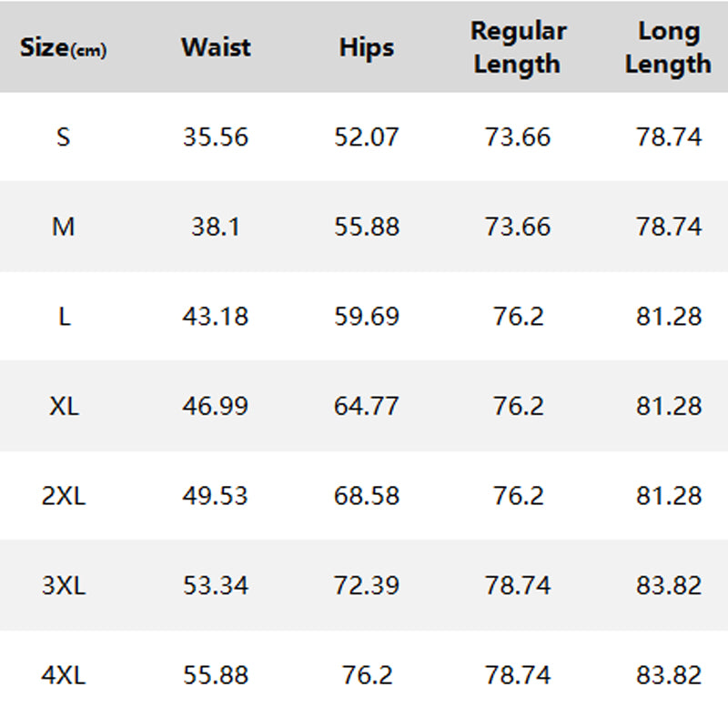This screenshot has height=728, width=728.
Task: Select hips value 52.07 for size S
Action: point(367,137)
